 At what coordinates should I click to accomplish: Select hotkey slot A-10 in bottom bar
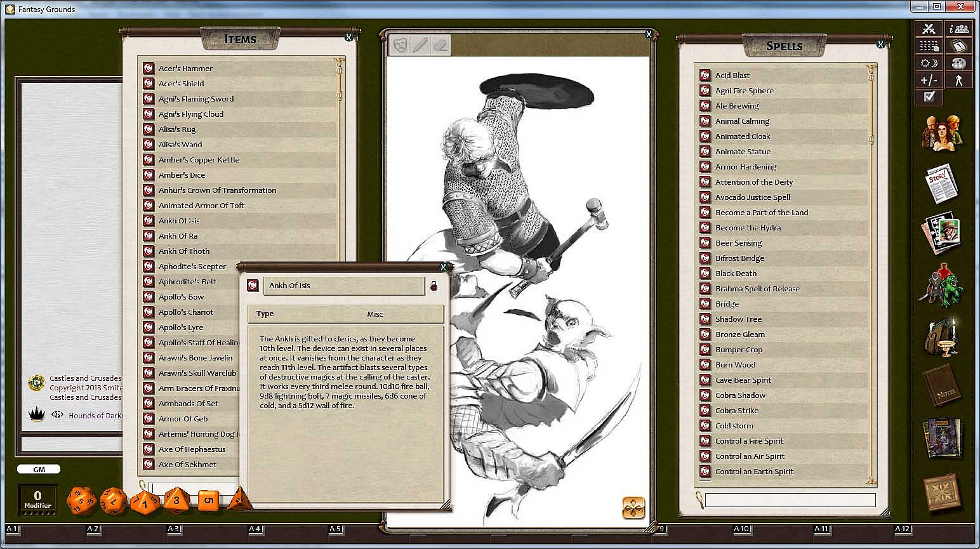[741, 529]
